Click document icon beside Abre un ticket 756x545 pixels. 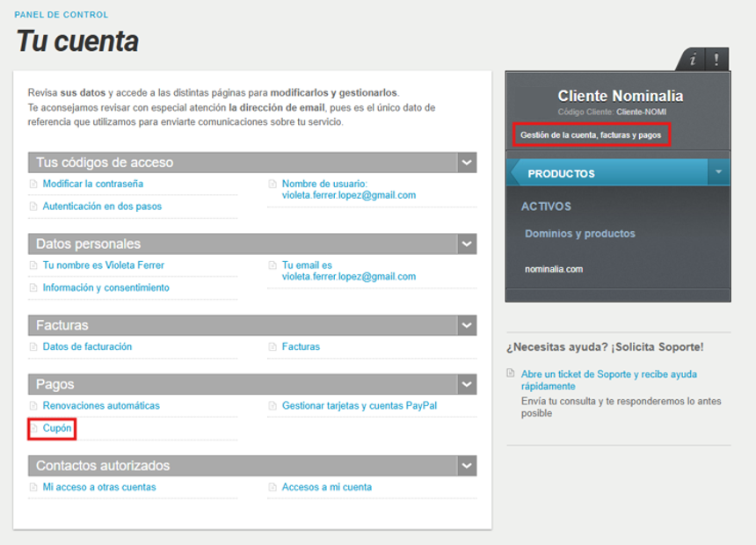pyautogui.click(x=511, y=374)
